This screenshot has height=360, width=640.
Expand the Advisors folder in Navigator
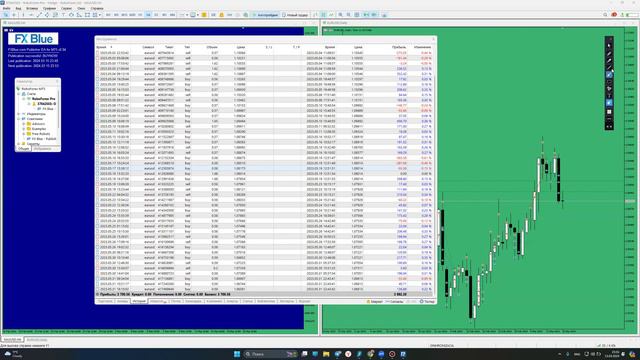pyautogui.click(x=24, y=124)
